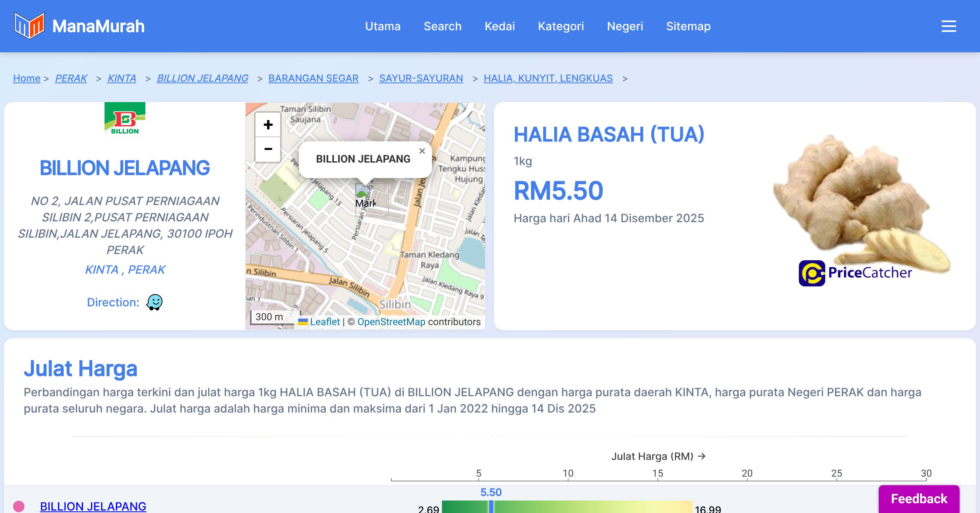Follow the HALIA, KUNYIT, LENGKUAS breadcrumb
Screen dimensions: 980x513
548,78
